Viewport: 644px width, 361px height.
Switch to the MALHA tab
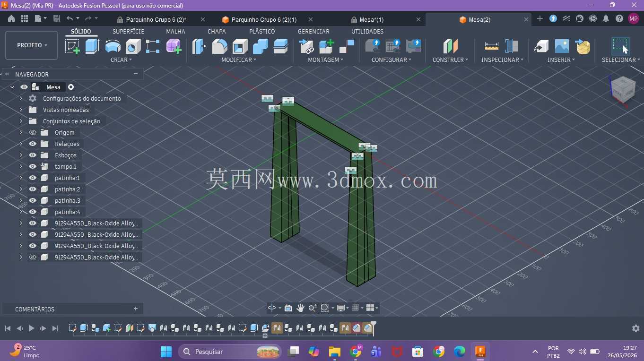pos(175,31)
